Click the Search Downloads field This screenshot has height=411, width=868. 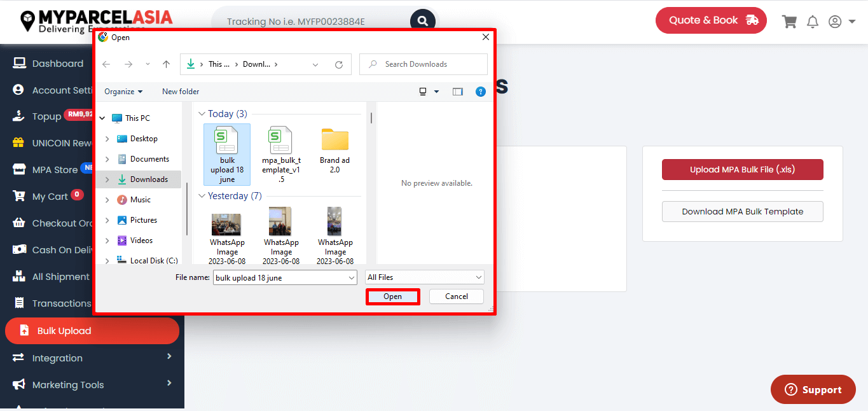point(424,64)
